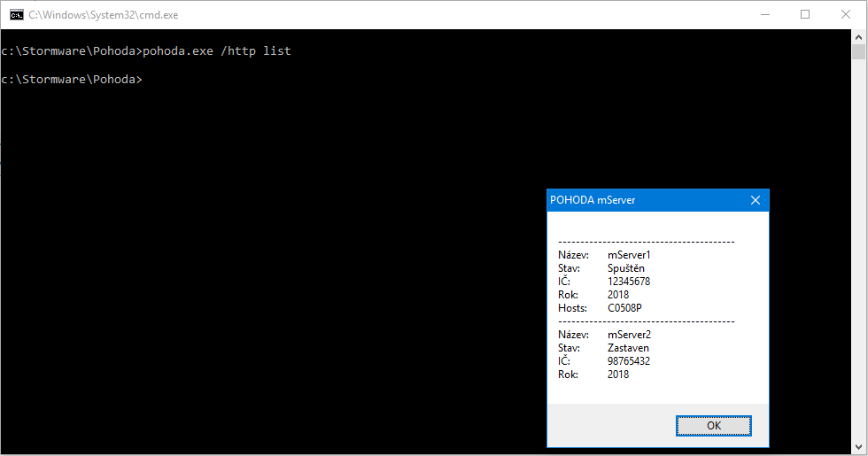Click the Rok value 2018 under mServer1
868x456 pixels.
pos(618,295)
